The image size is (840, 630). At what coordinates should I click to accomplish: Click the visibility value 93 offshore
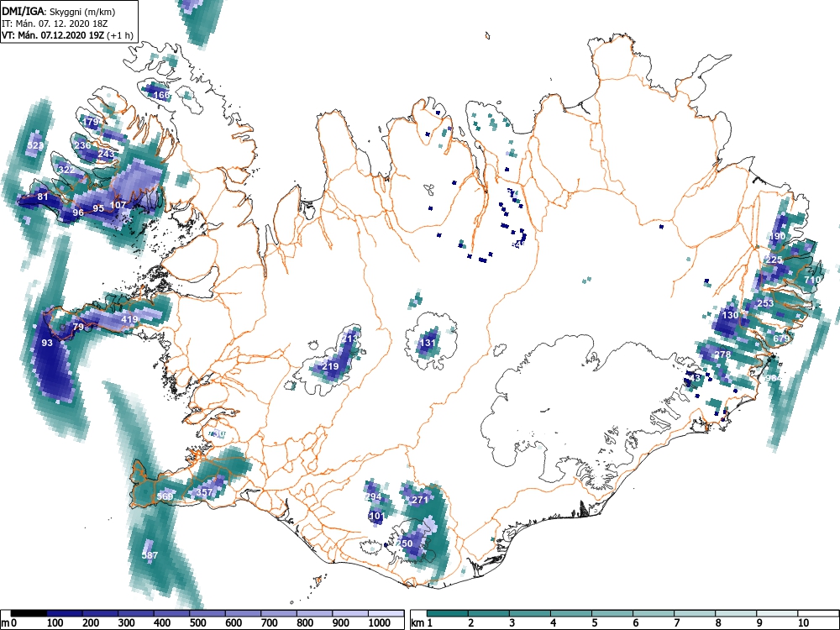pos(47,343)
